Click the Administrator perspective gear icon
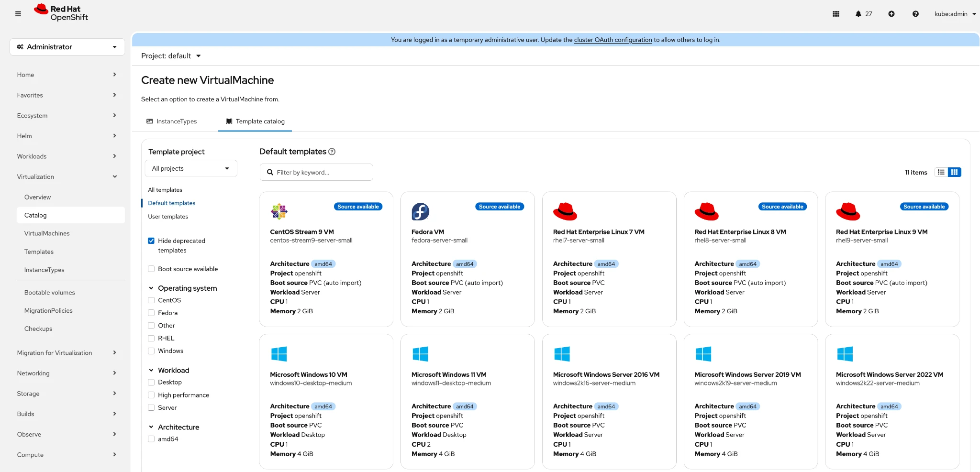This screenshot has height=472, width=980. point(20,47)
